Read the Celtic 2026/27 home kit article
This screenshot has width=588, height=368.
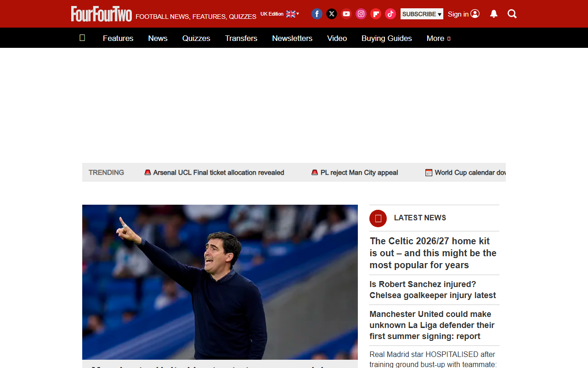click(433, 253)
